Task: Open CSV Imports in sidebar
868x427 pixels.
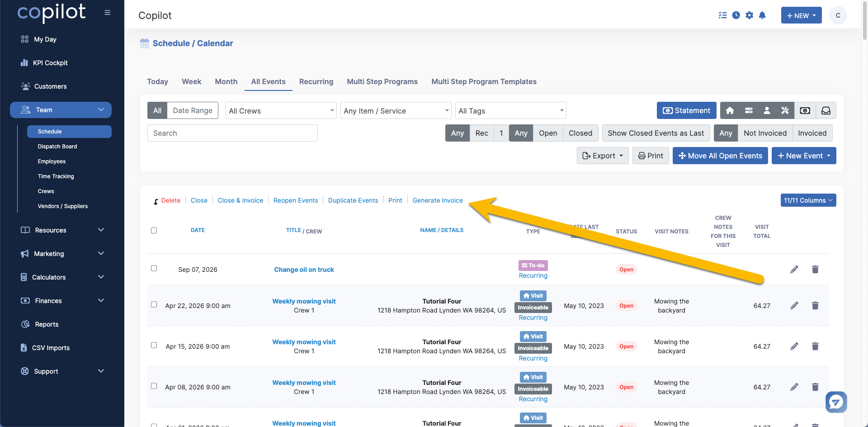Action: click(51, 348)
